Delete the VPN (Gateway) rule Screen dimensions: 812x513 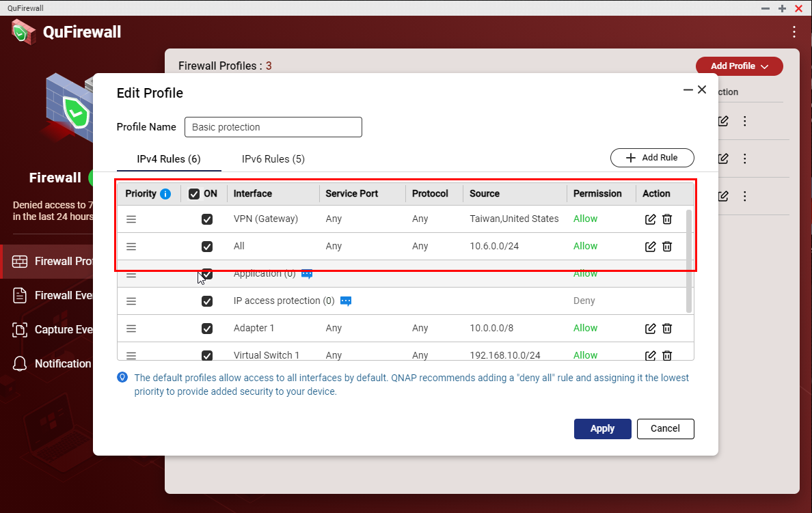click(667, 219)
